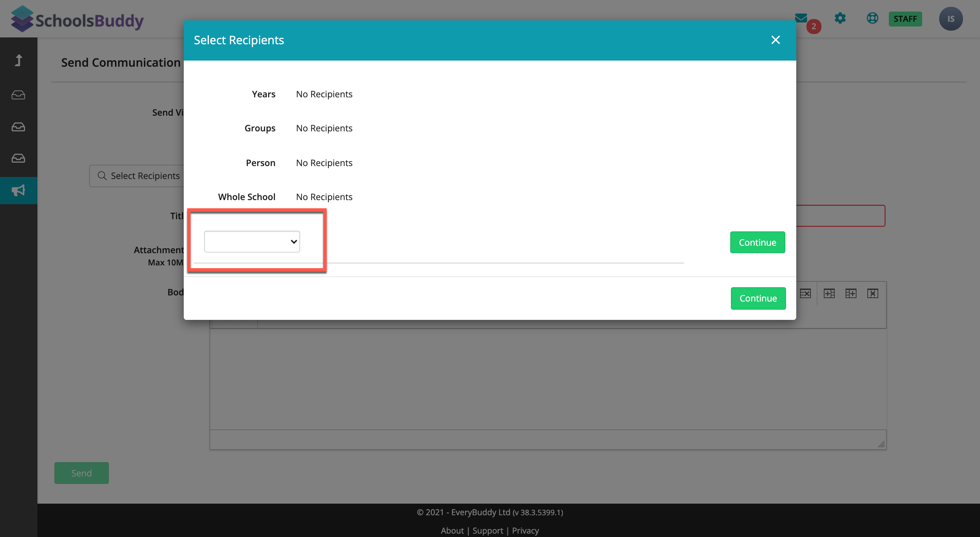The image size is (980, 537).
Task: Click the upper Continue button
Action: (x=757, y=242)
